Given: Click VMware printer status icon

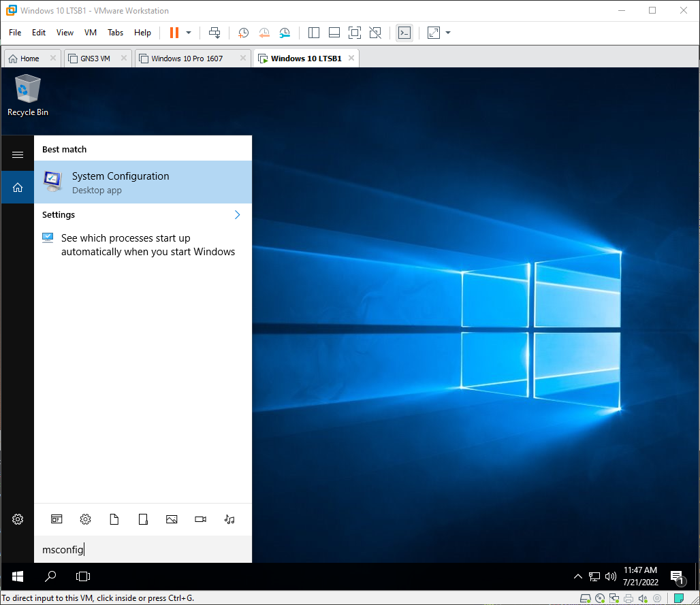Looking at the screenshot, I should pos(629,598).
